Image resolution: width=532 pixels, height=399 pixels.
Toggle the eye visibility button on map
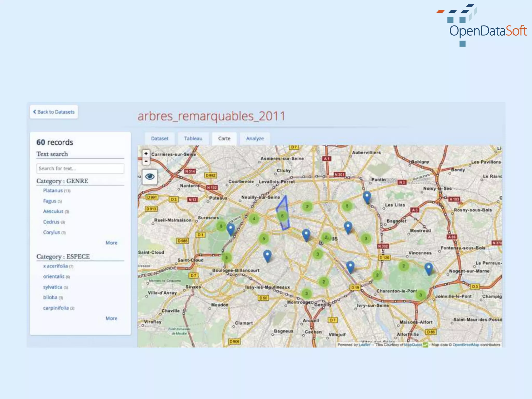click(150, 177)
